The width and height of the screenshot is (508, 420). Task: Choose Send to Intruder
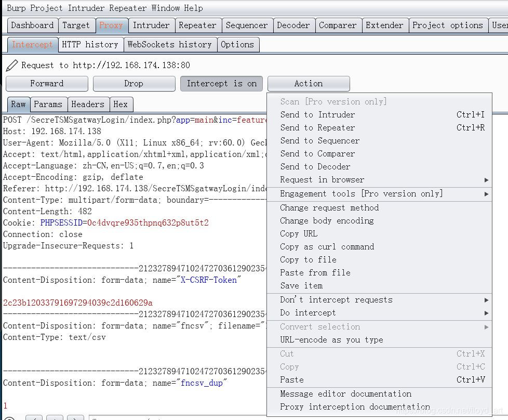[379, 115]
